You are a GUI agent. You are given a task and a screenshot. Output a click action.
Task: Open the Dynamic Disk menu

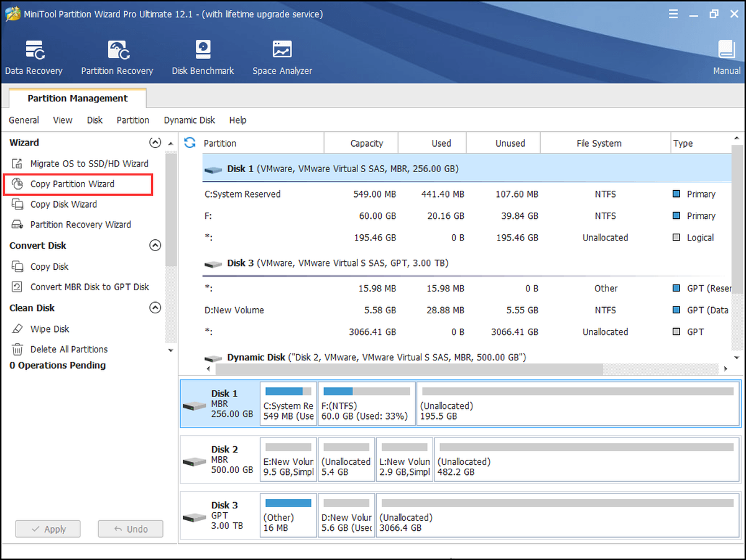pos(190,120)
